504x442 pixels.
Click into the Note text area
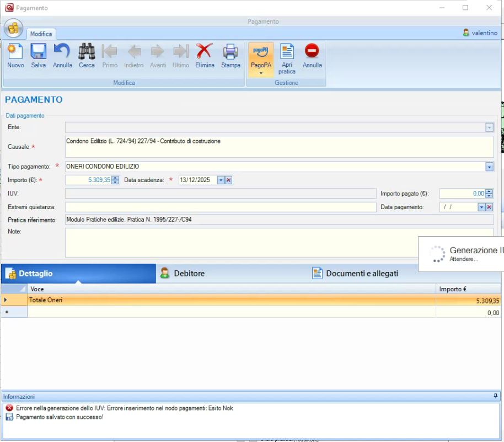click(x=248, y=243)
